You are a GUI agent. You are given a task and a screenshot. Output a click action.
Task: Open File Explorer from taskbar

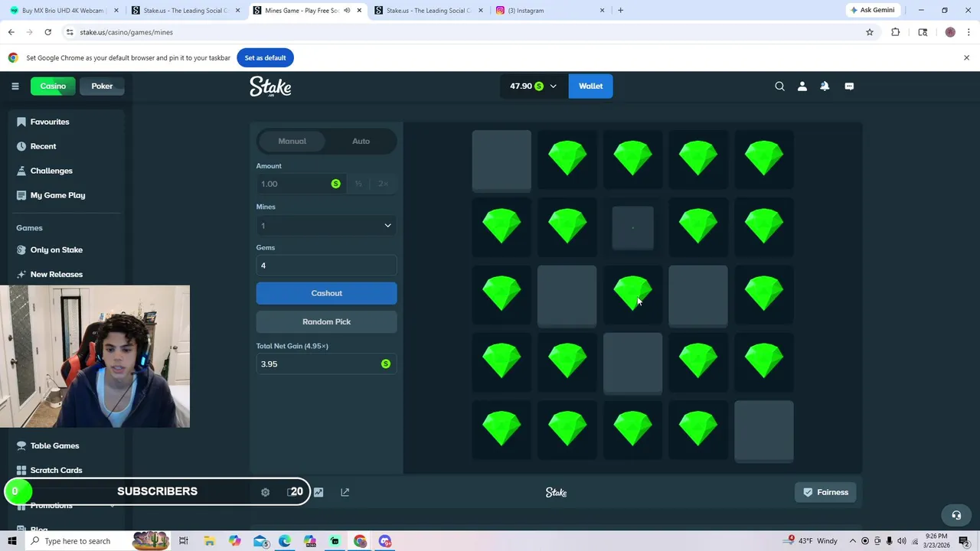tap(209, 541)
